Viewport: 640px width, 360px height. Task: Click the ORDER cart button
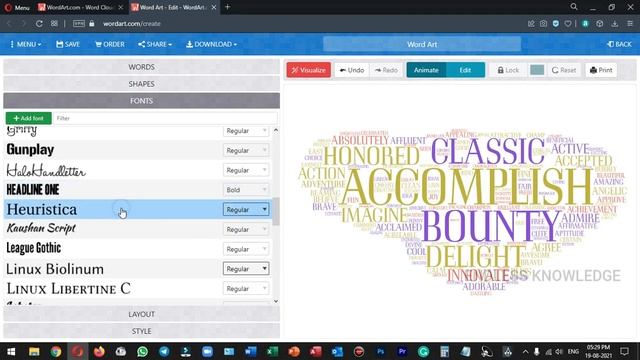coord(110,44)
